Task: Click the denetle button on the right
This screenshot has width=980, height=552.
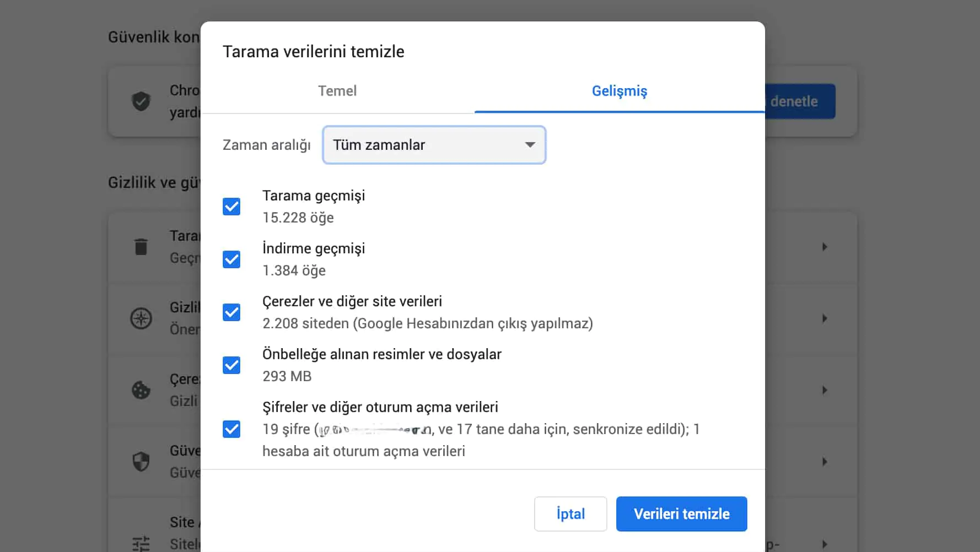Action: (798, 101)
